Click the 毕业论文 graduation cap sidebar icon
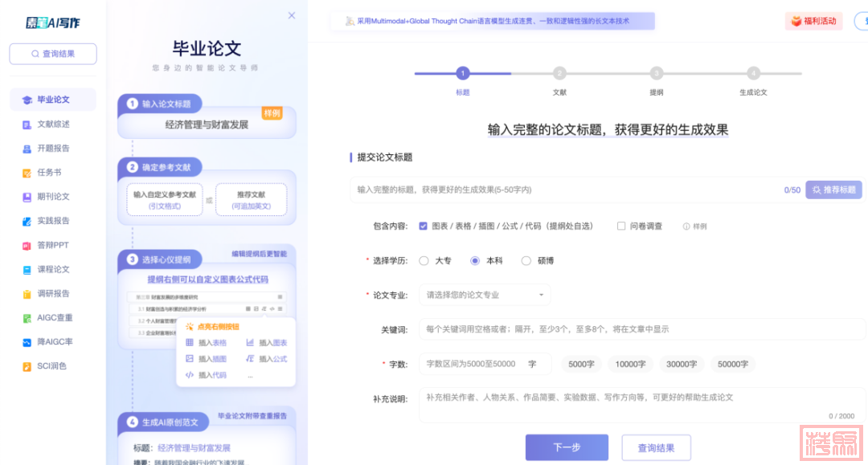Screen dimensions: 868x465 tap(27, 100)
